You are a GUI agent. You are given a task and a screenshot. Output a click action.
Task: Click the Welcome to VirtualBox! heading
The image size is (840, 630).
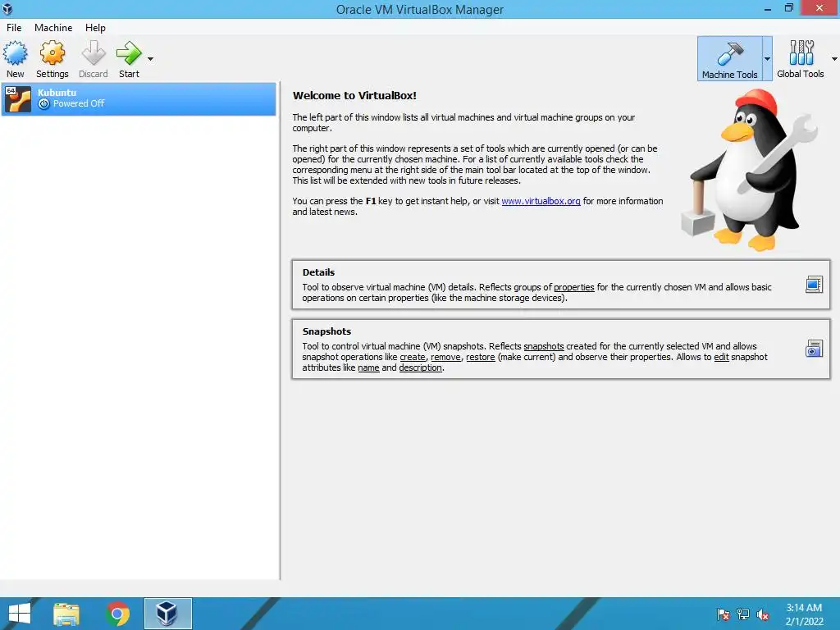coord(354,95)
